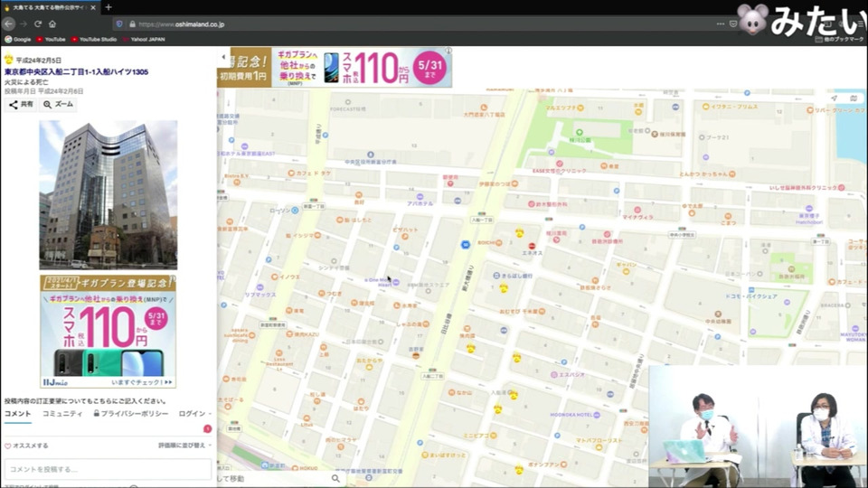Screen dimensions: 868x488
Task: Click the flame marker below さらぼし銀行
Action: pyautogui.click(x=504, y=287)
